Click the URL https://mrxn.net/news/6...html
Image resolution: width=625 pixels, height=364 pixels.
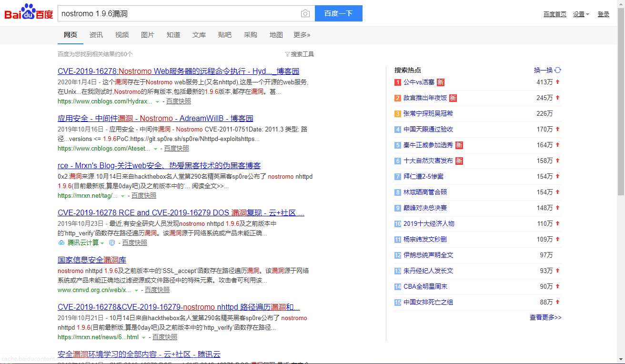click(98, 337)
